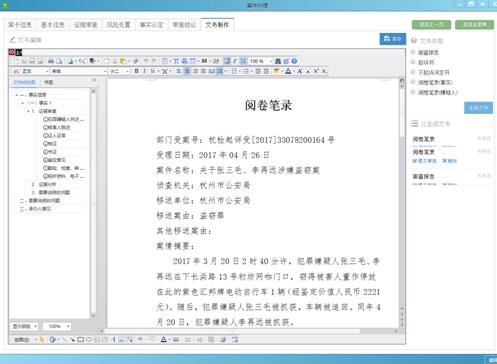Click the subscript icon at toolbar end

coord(324,71)
